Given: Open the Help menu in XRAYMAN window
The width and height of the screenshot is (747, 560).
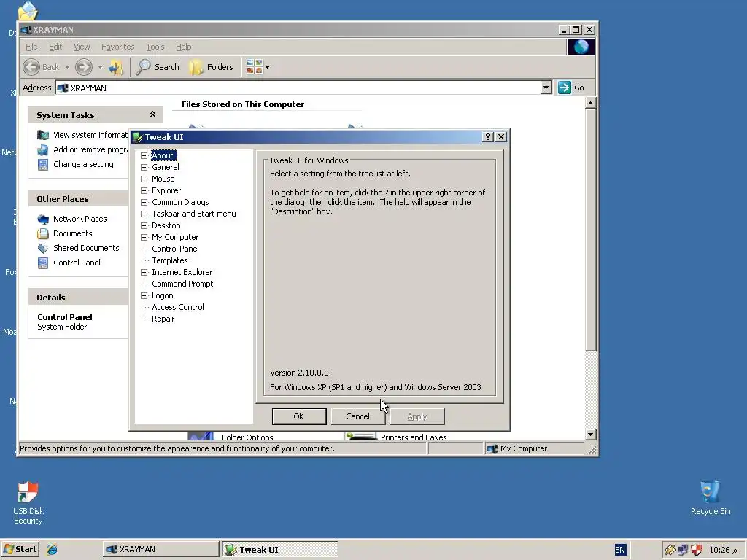Looking at the screenshot, I should (183, 47).
